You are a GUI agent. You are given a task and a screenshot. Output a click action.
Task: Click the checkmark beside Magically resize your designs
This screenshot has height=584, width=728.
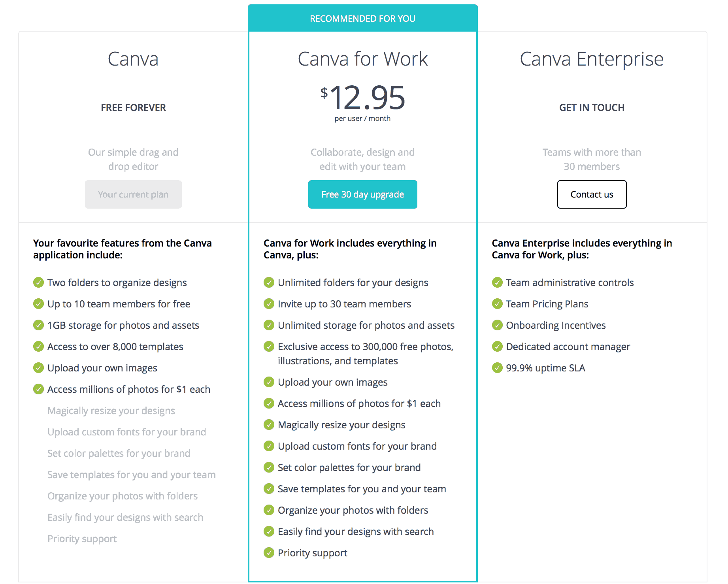pos(269,425)
